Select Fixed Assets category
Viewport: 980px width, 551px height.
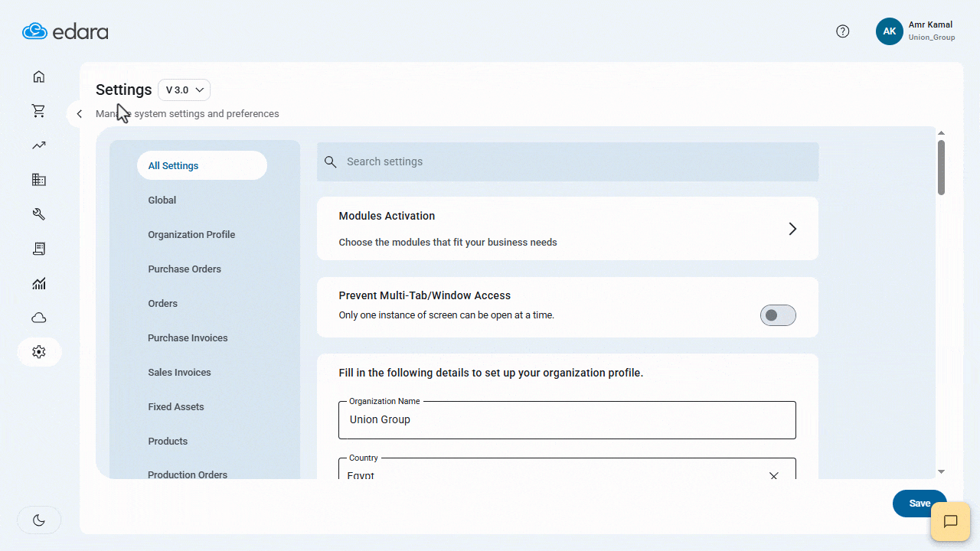click(x=176, y=406)
